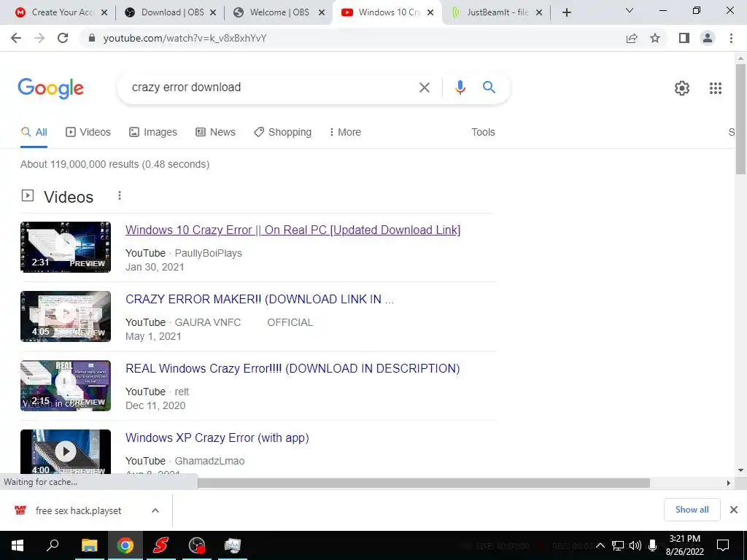747x560 pixels.
Task: Select the Images search filter
Action: [x=153, y=132]
